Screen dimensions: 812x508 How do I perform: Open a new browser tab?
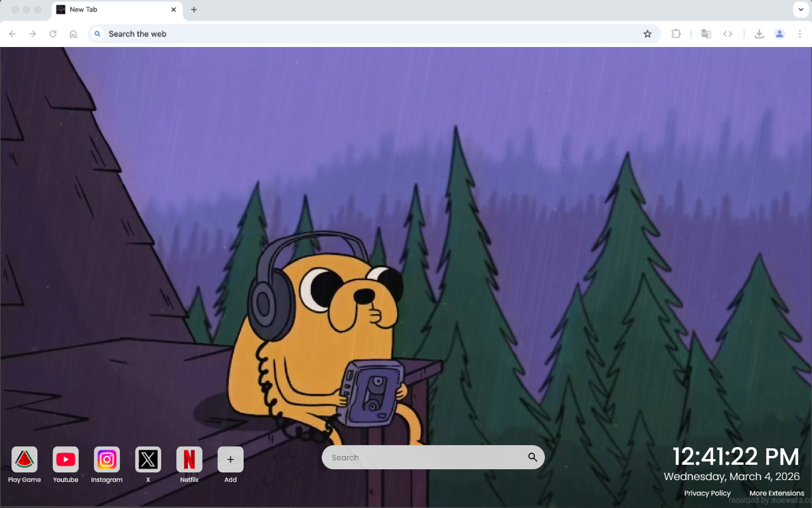(194, 10)
